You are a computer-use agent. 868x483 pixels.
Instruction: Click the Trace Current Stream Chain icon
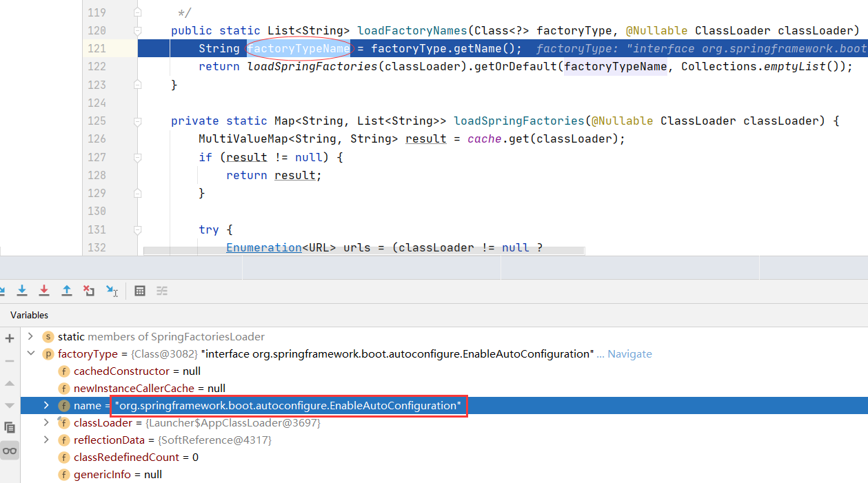(x=162, y=291)
